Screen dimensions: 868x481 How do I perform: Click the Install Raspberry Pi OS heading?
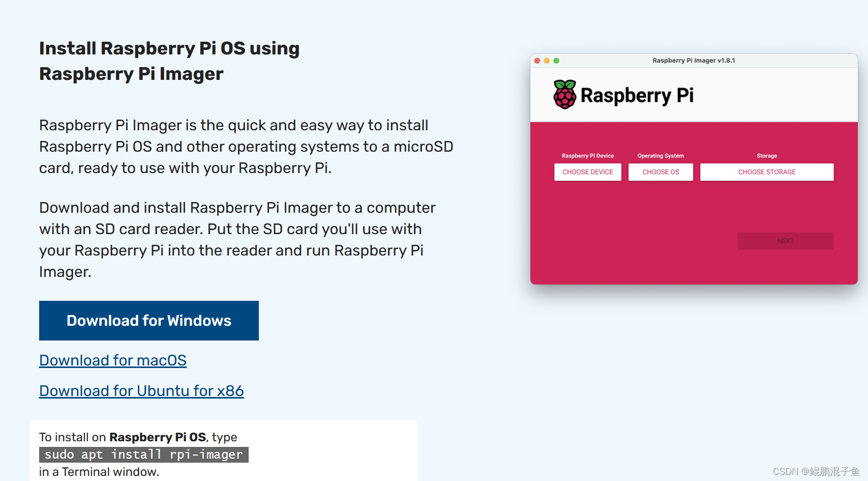169,61
